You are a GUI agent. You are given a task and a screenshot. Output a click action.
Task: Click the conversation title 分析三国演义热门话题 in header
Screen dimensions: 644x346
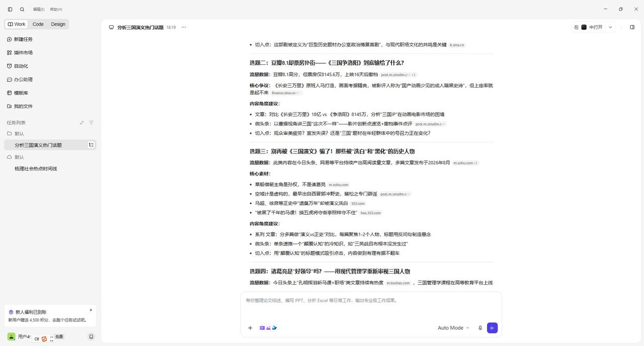click(x=140, y=28)
